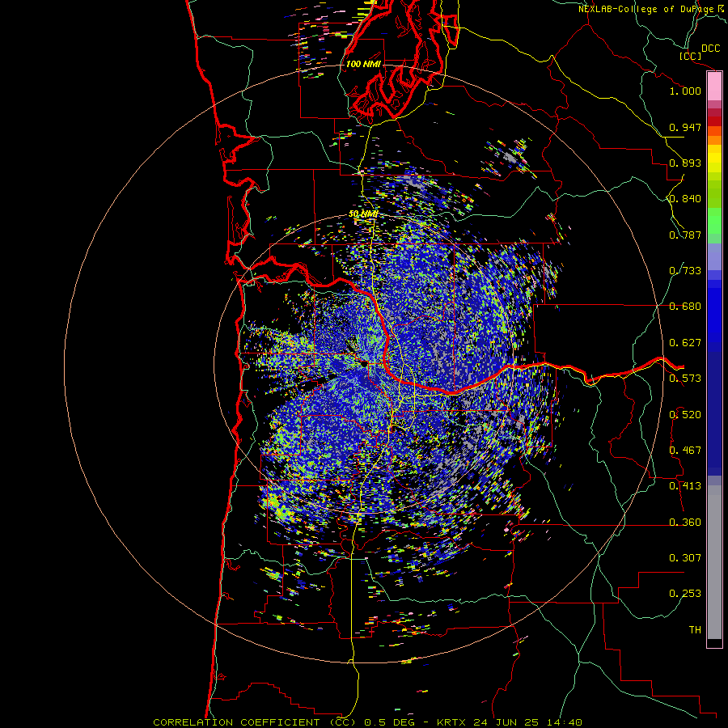The width and height of the screenshot is (728, 728).
Task: Click the Correlation Coefficient caption text
Action: pos(367,722)
